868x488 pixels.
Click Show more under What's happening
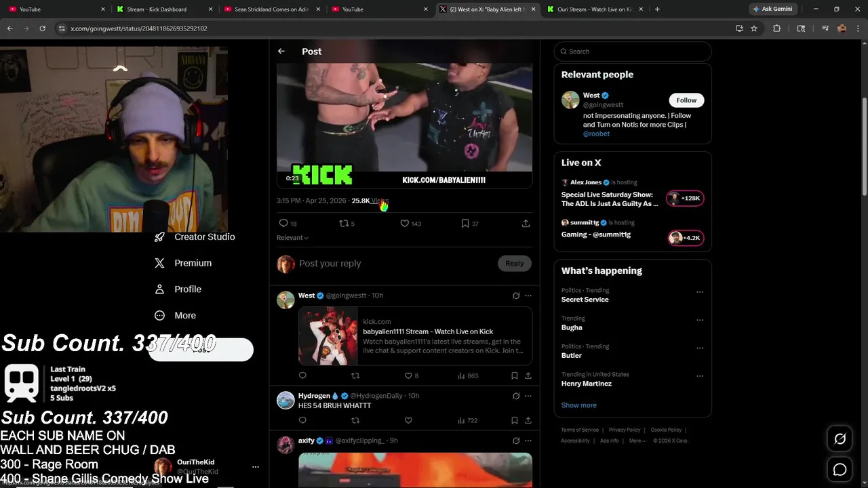pos(578,405)
